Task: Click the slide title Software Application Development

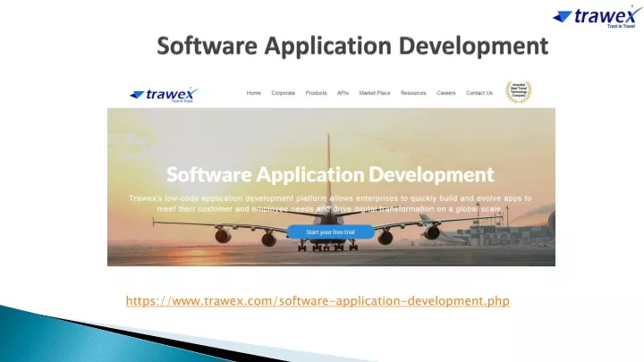Action: click(352, 46)
